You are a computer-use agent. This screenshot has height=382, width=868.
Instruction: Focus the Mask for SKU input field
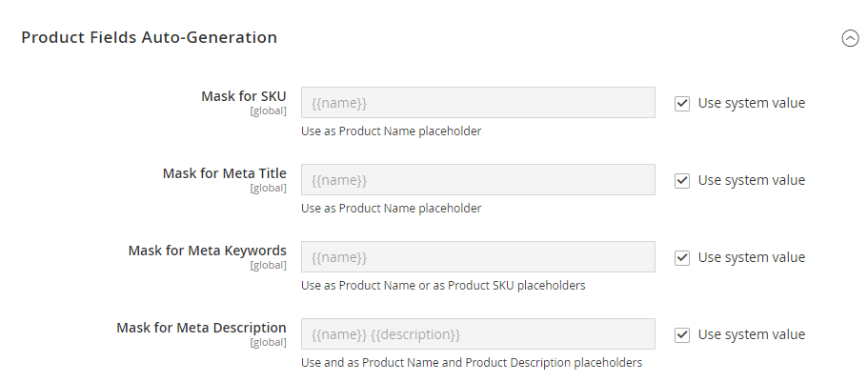tap(477, 103)
